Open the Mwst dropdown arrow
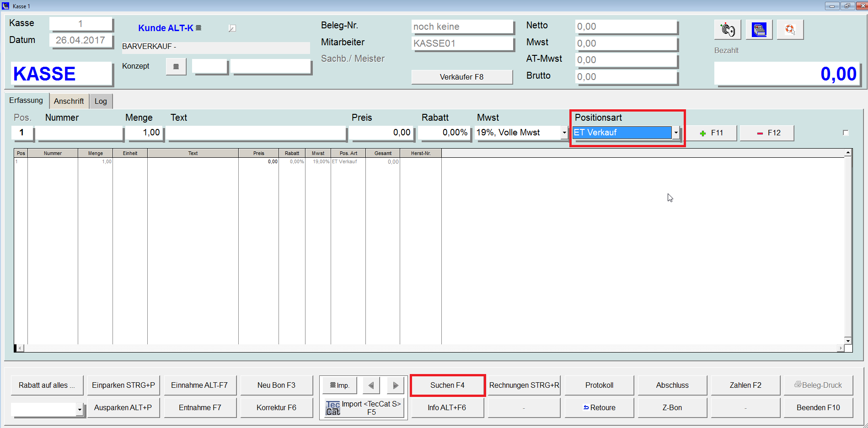The image size is (868, 428). point(564,133)
